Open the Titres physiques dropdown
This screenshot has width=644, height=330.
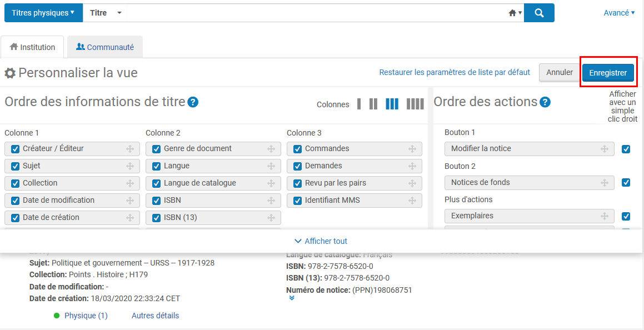pos(43,13)
